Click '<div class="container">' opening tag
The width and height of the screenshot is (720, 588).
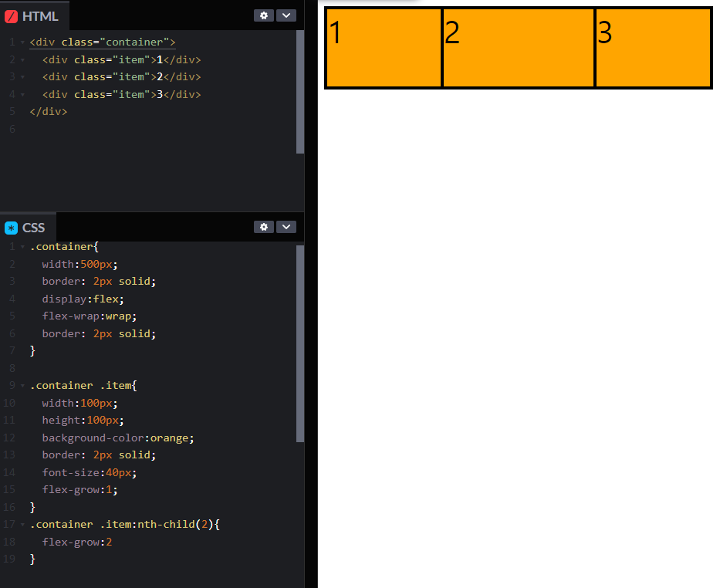103,42
